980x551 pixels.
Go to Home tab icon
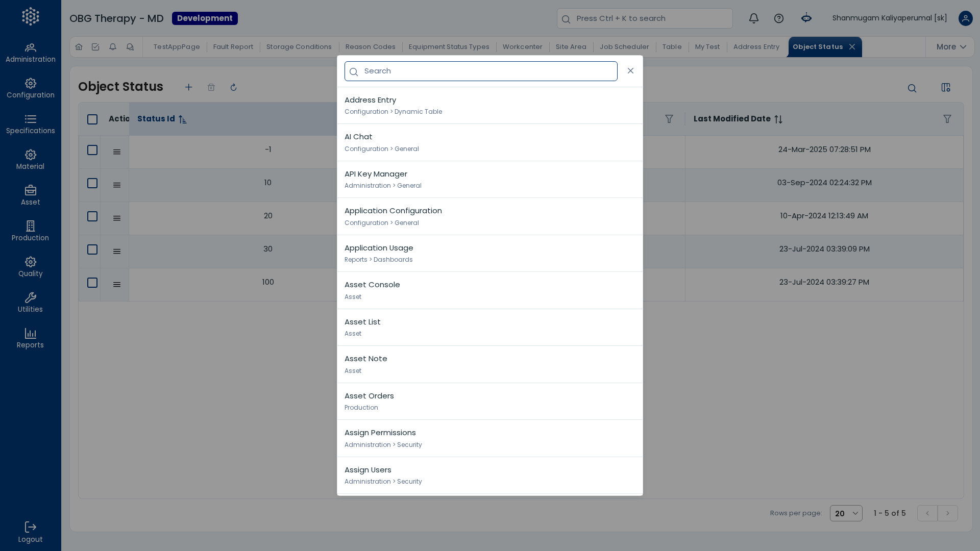(79, 47)
